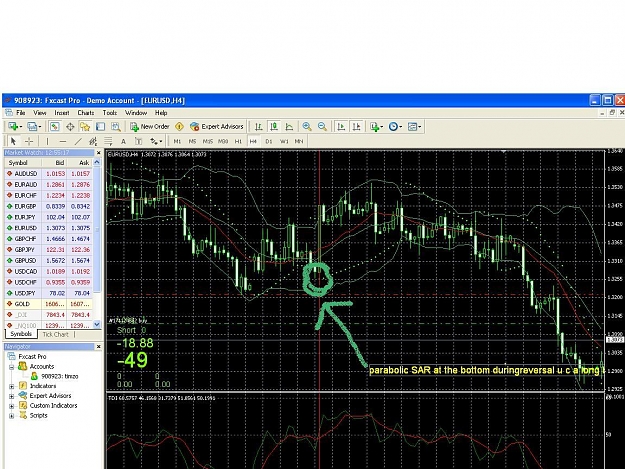Open the Insert menu
This screenshot has height=469, width=625.
(62, 113)
